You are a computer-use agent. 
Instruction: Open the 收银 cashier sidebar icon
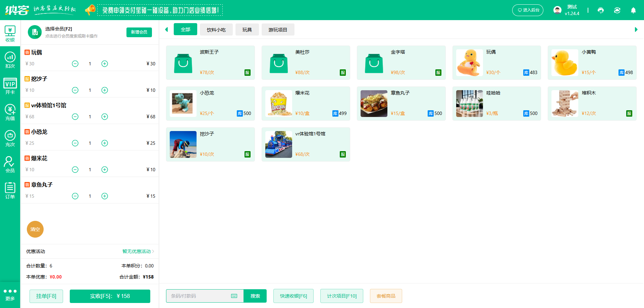pos(10,34)
